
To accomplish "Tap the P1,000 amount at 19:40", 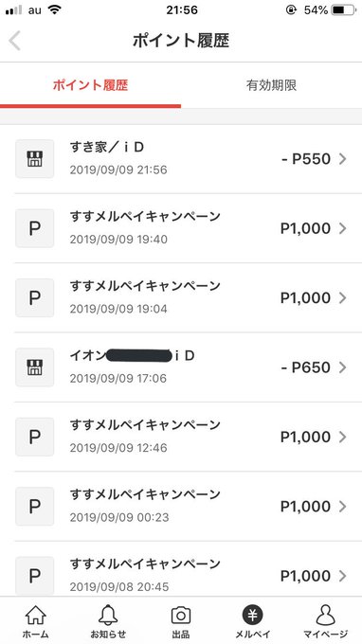I will coord(305,228).
